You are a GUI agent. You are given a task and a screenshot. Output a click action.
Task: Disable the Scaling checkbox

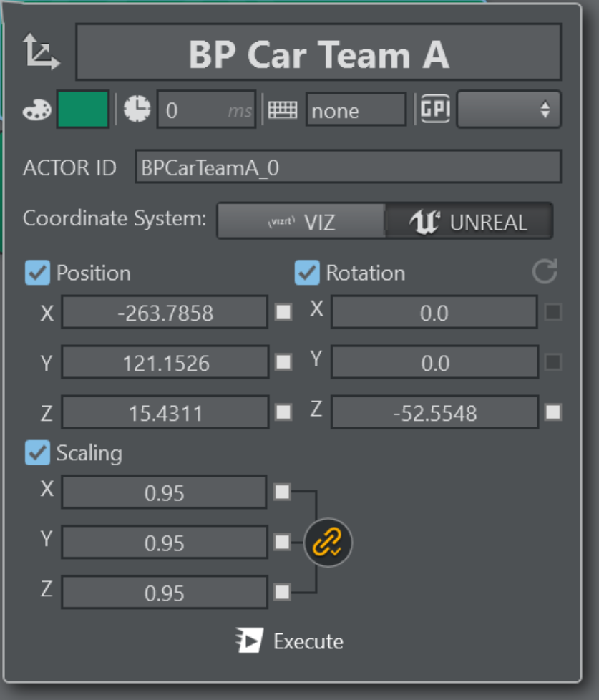(37, 453)
